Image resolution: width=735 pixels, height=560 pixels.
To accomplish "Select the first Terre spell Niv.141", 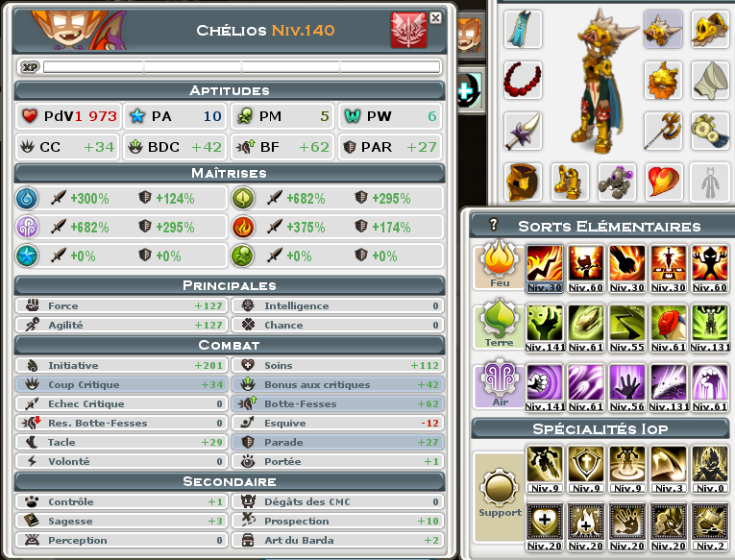I will (544, 329).
